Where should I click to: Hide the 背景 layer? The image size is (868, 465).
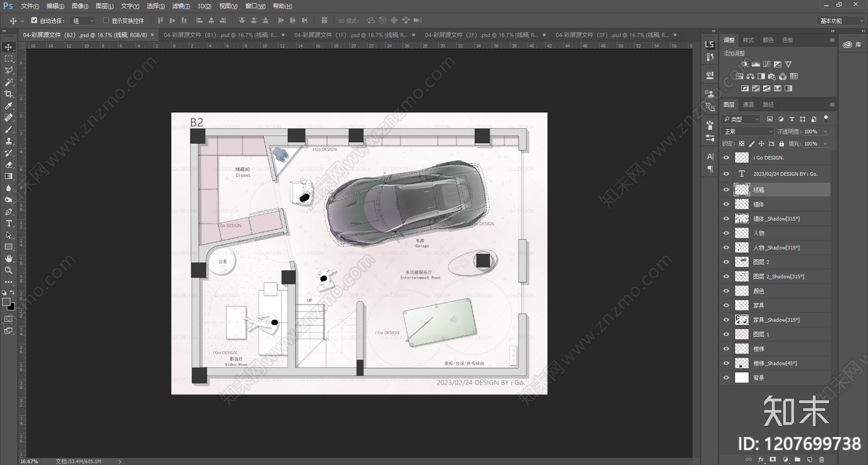(726, 378)
